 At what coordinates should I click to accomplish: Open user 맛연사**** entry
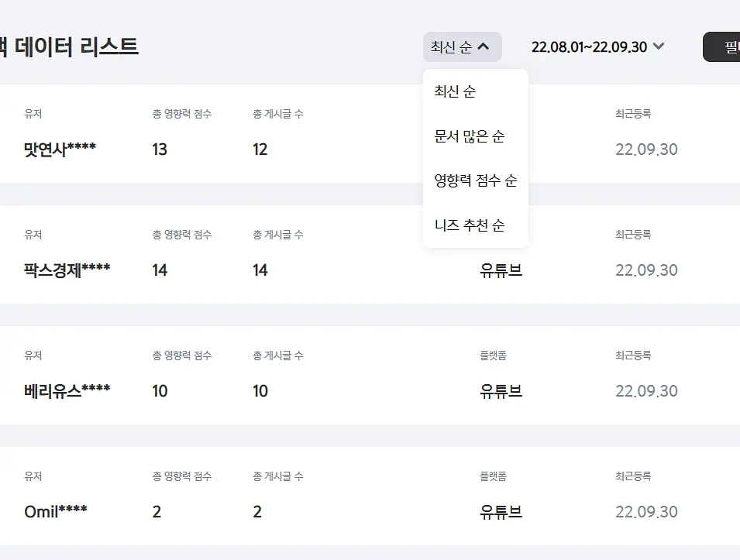pos(60,149)
